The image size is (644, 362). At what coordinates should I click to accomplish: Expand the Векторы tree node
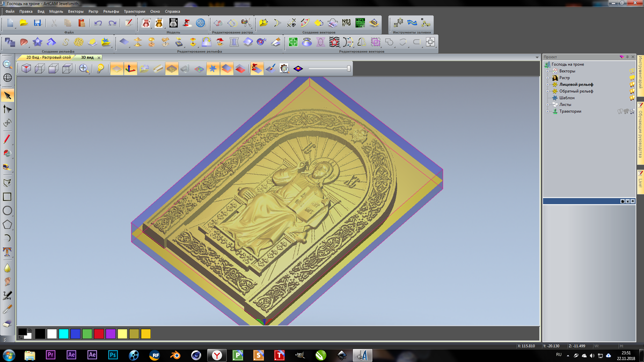(547, 71)
